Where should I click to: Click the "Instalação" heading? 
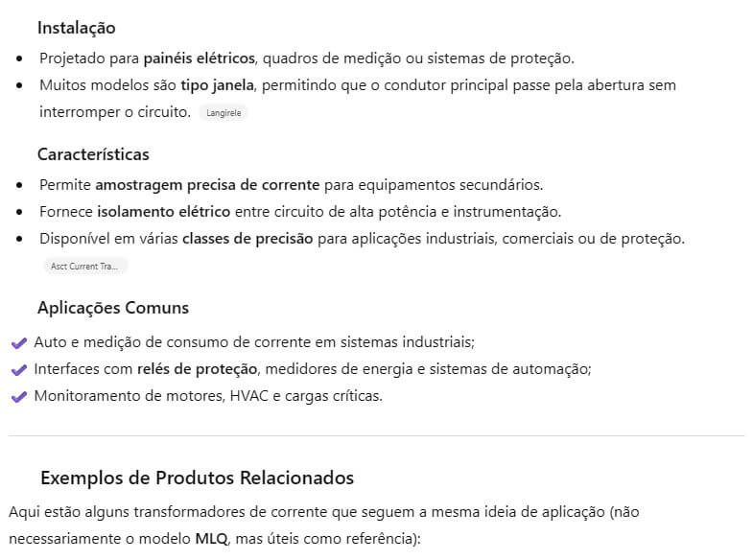tap(77, 28)
